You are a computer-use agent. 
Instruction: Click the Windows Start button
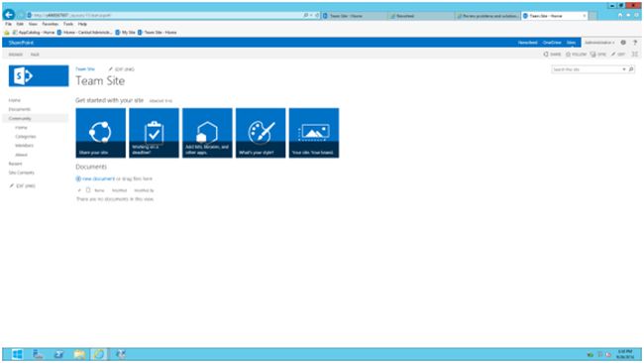coord(17,354)
